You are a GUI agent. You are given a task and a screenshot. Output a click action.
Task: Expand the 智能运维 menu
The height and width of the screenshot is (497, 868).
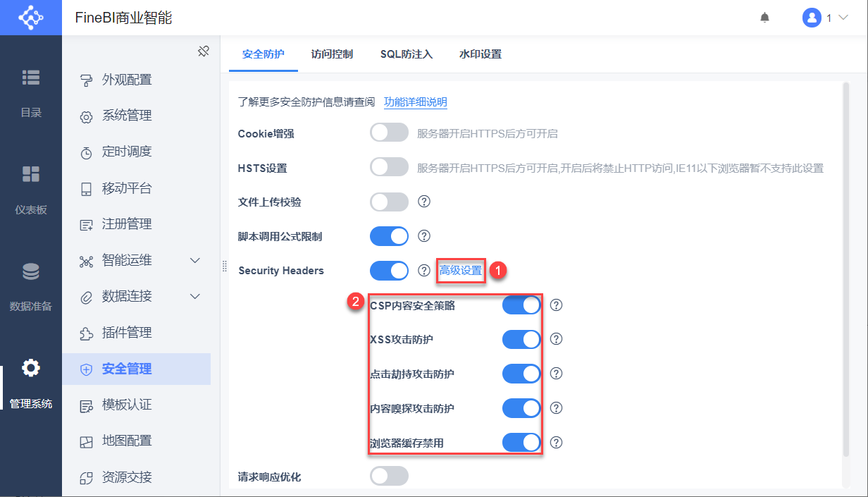point(196,261)
